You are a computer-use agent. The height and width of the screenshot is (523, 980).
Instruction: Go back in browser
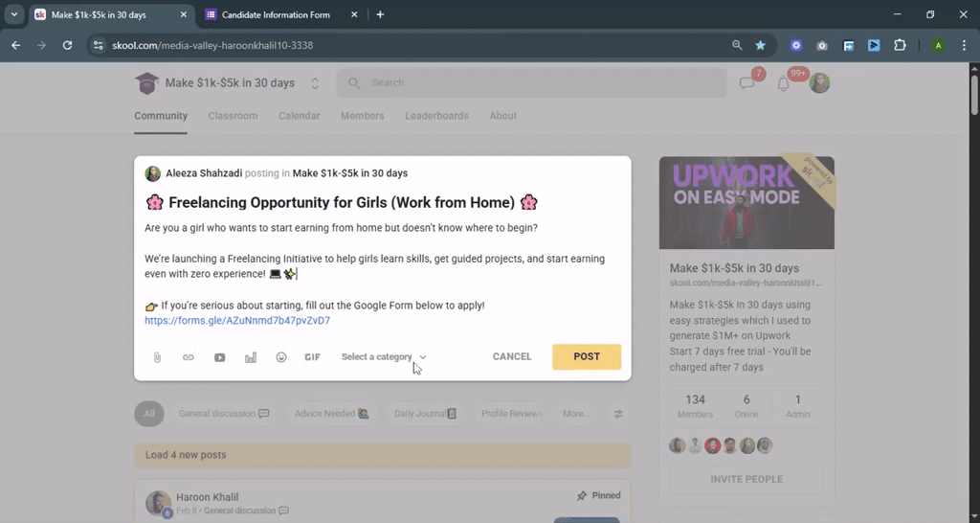point(16,45)
